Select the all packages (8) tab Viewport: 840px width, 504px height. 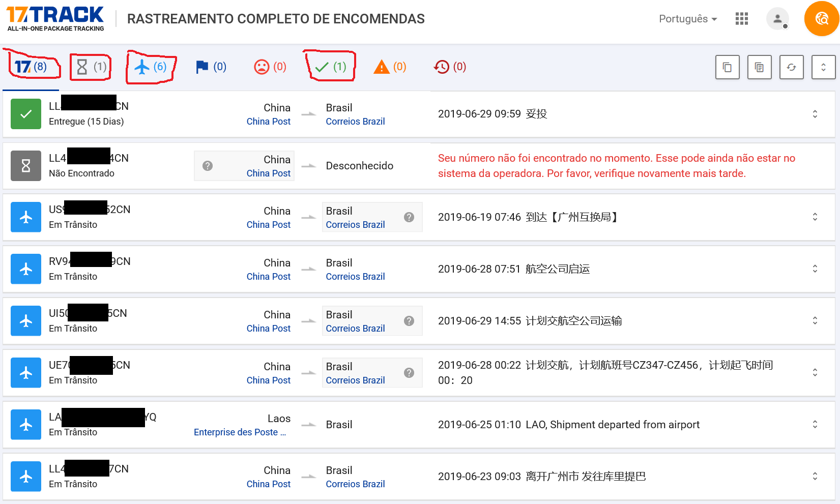coord(31,67)
